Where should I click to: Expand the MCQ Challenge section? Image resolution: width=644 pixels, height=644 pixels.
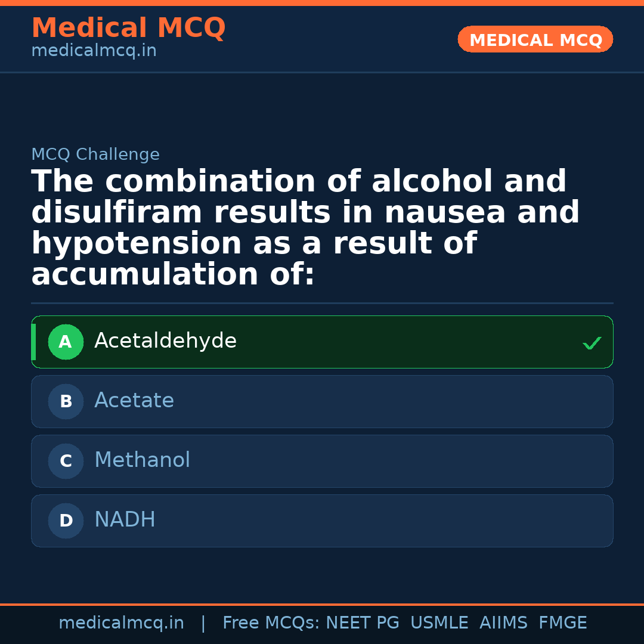tap(95, 154)
